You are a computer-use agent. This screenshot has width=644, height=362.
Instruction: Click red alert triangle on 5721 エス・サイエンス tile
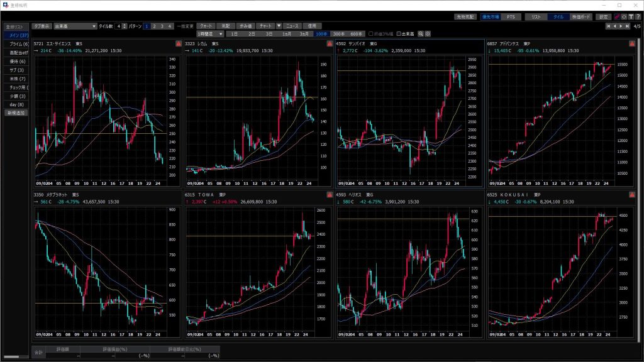click(178, 44)
